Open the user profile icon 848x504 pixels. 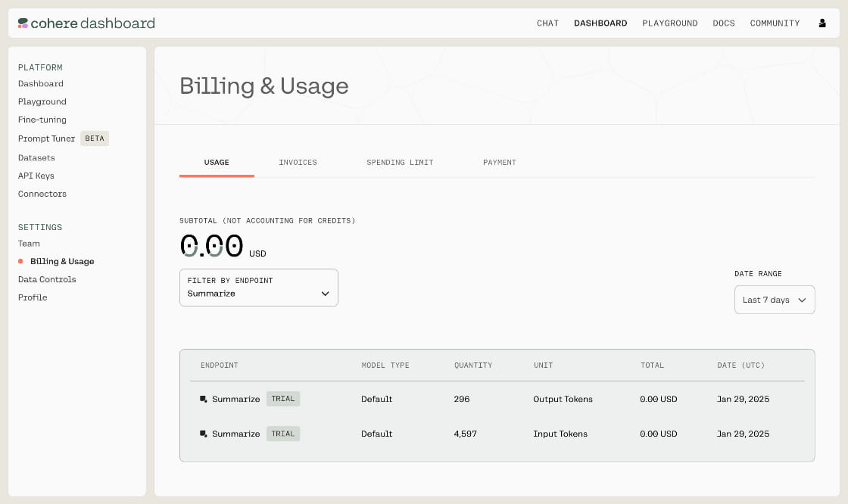point(822,23)
